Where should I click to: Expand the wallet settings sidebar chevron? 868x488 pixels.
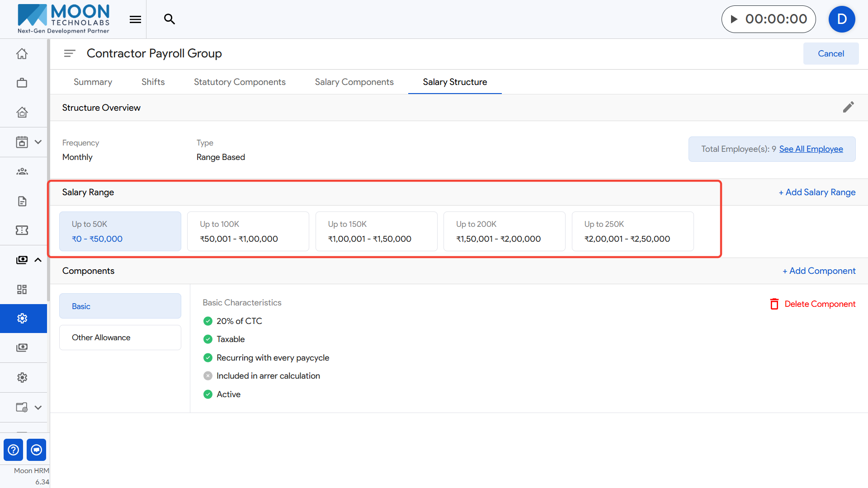[x=38, y=408]
